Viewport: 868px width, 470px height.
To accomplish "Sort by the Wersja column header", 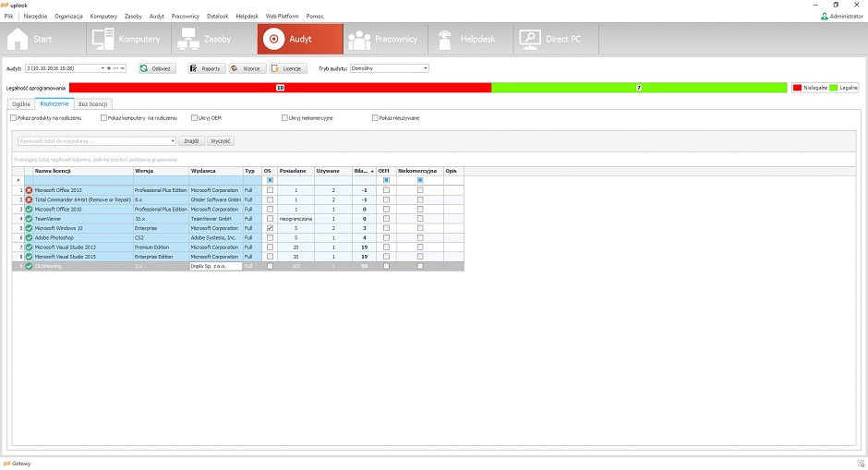I will coord(161,171).
